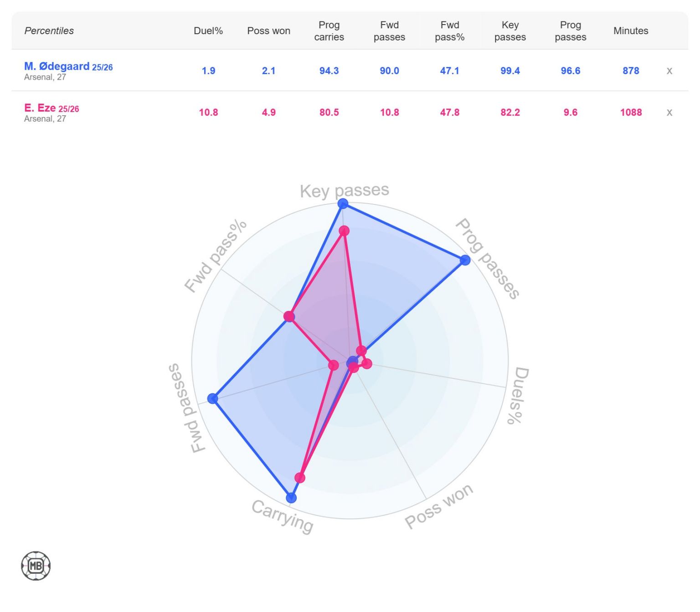Click the Percentiles label in table header
700x612 pixels.
[x=49, y=31]
